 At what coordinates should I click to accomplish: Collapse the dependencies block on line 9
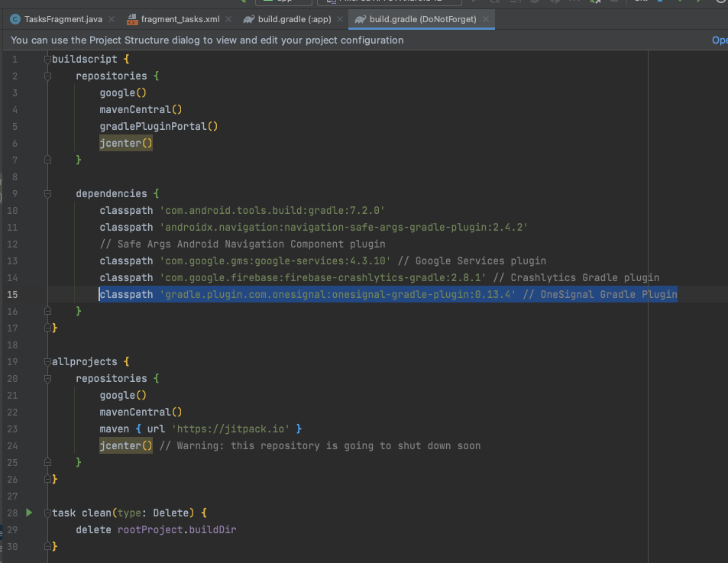coord(47,193)
